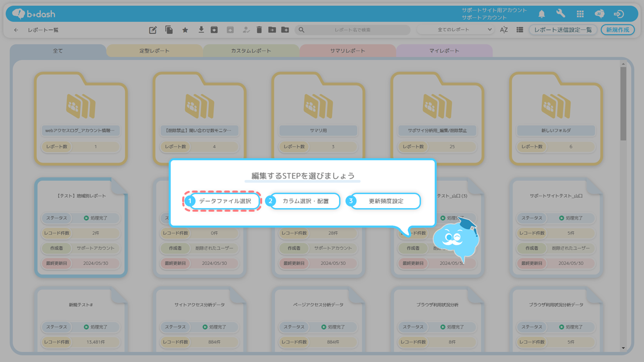This screenshot has height=362, width=644.
Task: Click the 新規作成 button
Action: 617,30
